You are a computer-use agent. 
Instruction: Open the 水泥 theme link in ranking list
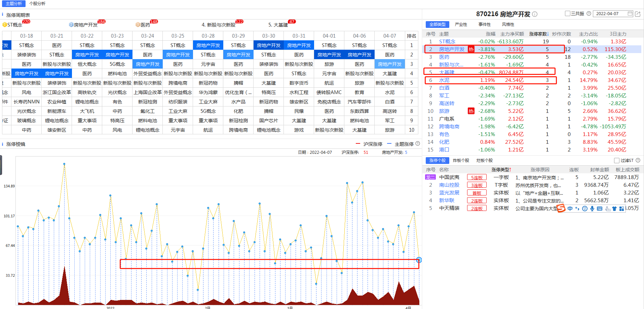click(444, 80)
